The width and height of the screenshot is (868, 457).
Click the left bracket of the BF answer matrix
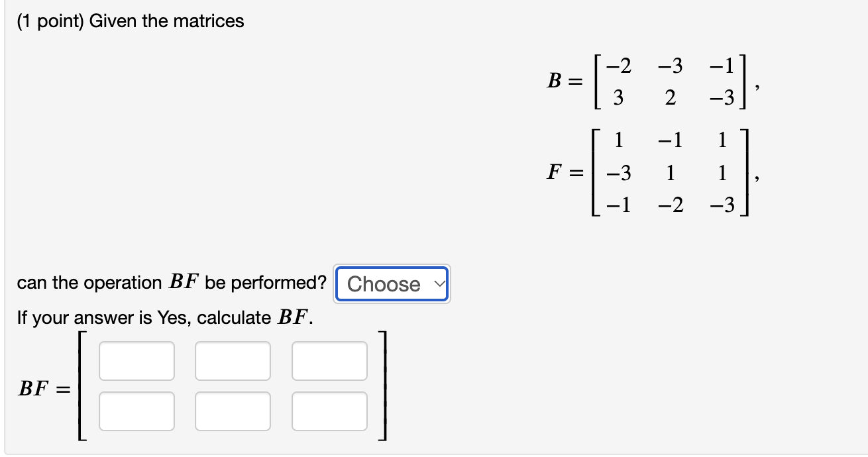(x=79, y=386)
